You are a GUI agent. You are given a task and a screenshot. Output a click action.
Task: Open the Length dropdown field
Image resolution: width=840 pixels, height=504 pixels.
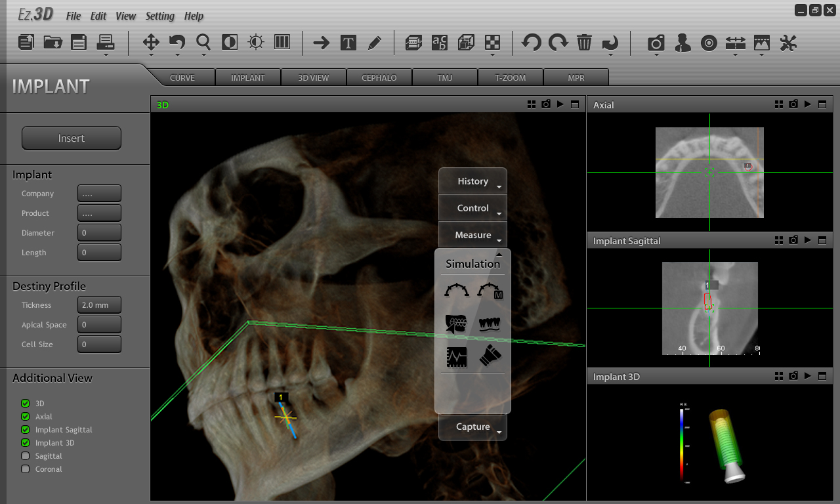pyautogui.click(x=99, y=253)
